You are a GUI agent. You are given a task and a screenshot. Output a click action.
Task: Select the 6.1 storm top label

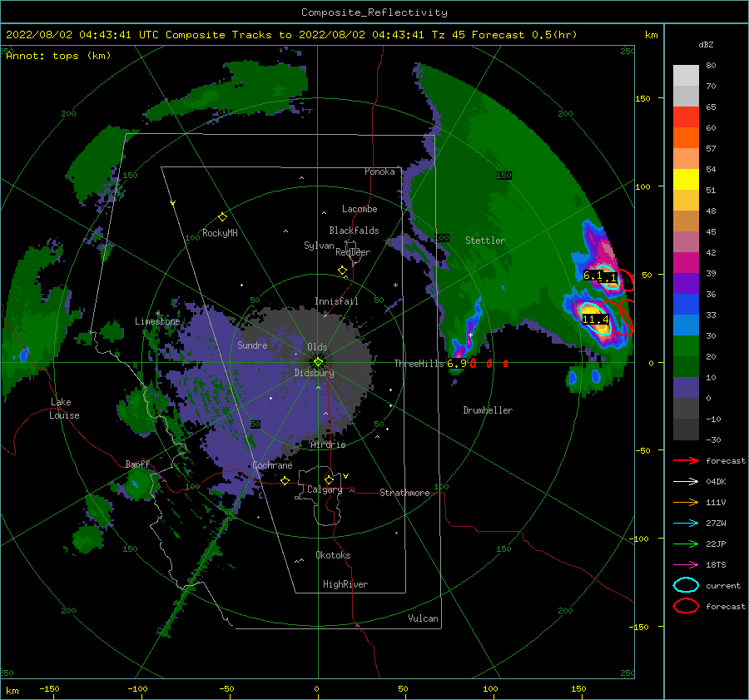[x=594, y=276]
